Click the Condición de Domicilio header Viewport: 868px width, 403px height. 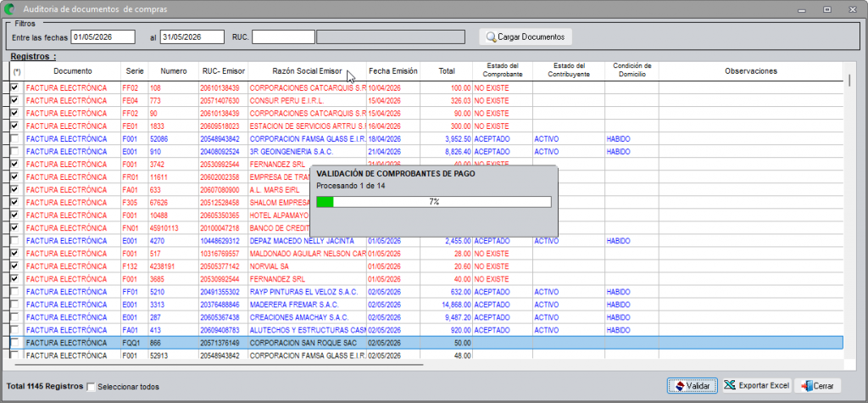coord(632,70)
